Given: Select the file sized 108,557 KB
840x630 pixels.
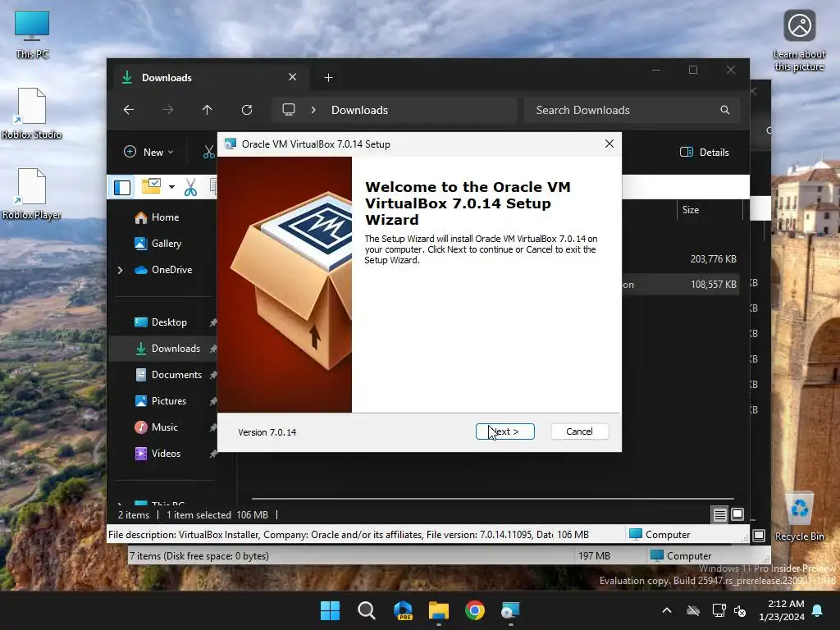Looking at the screenshot, I should point(713,285).
